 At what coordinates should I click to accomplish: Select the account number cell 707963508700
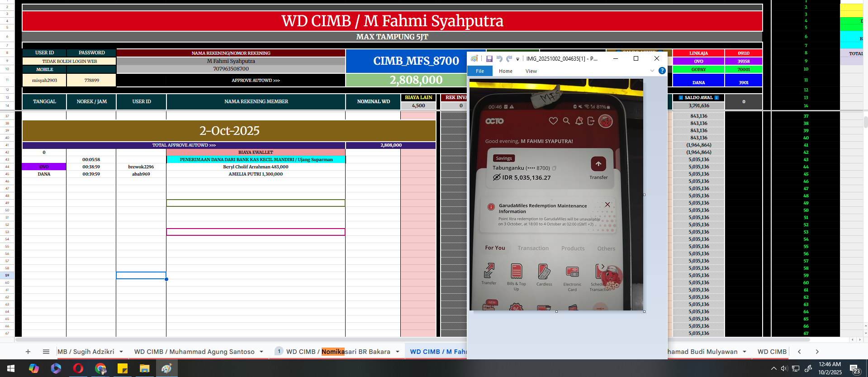point(231,69)
